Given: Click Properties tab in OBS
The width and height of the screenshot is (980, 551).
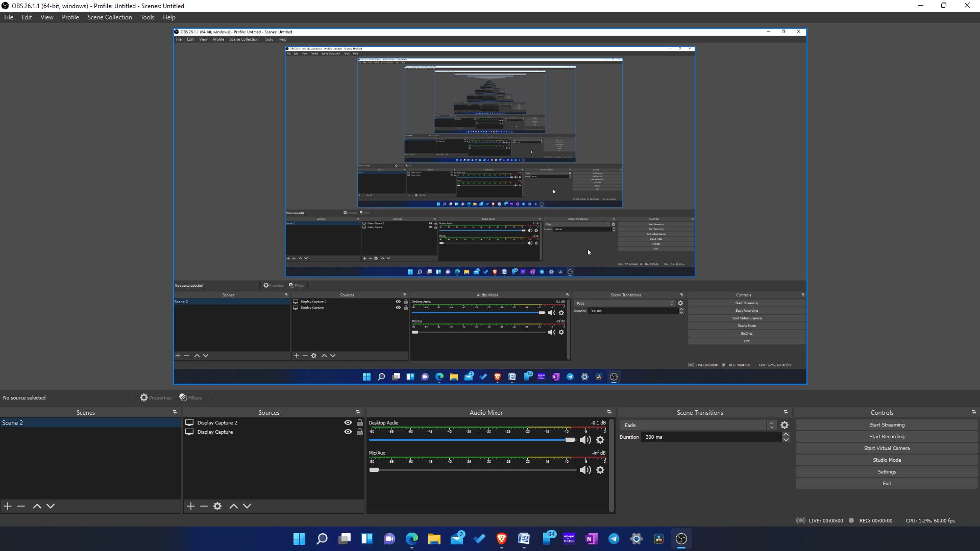Looking at the screenshot, I should [156, 397].
